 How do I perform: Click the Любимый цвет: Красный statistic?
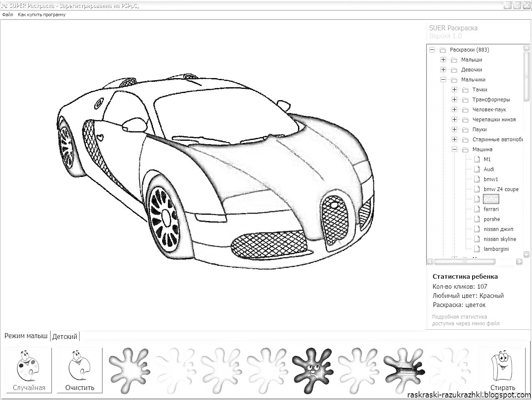click(468, 296)
